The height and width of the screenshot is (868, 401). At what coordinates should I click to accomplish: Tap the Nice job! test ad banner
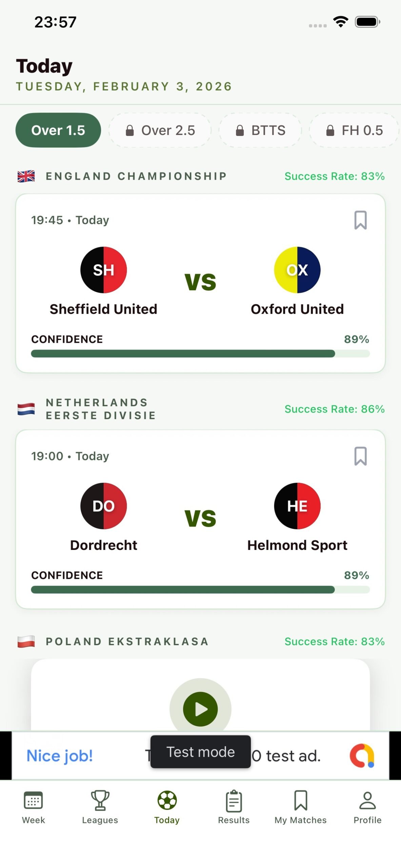(60, 756)
